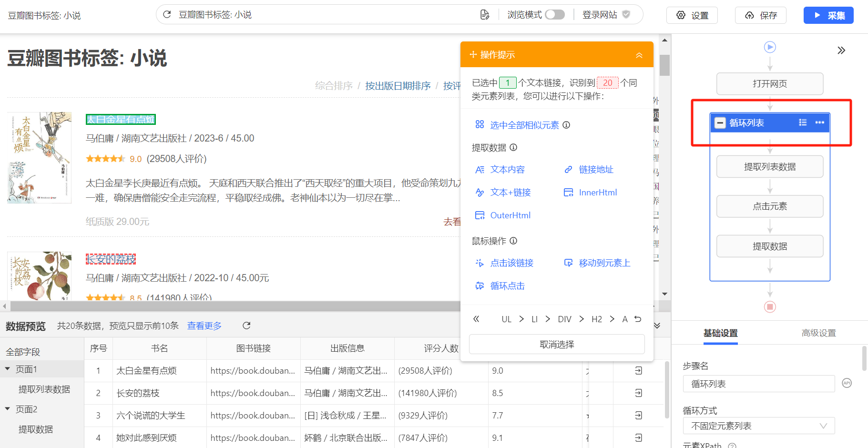
Task: Open more options on 循环列表 step
Action: [820, 122]
